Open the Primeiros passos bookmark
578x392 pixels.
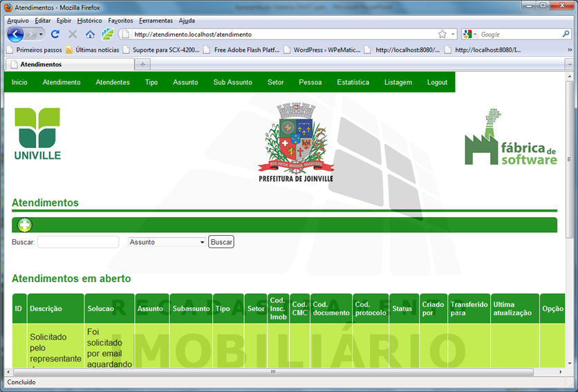pyautogui.click(x=35, y=50)
